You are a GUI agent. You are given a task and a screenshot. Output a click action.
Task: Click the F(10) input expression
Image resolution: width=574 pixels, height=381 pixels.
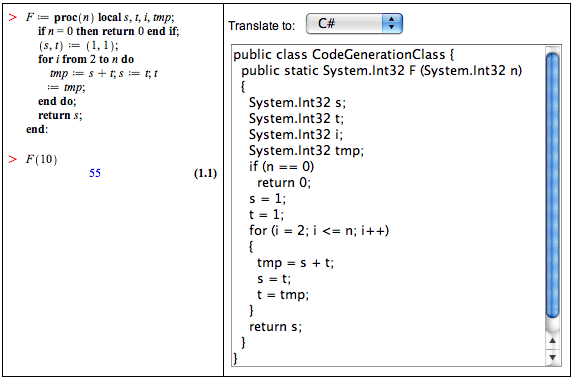click(x=41, y=160)
